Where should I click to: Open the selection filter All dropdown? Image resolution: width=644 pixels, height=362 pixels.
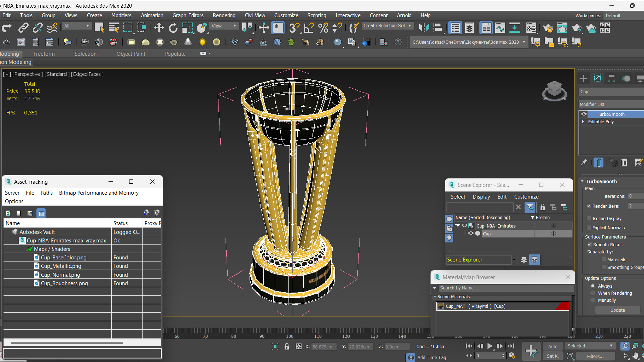[x=77, y=26]
